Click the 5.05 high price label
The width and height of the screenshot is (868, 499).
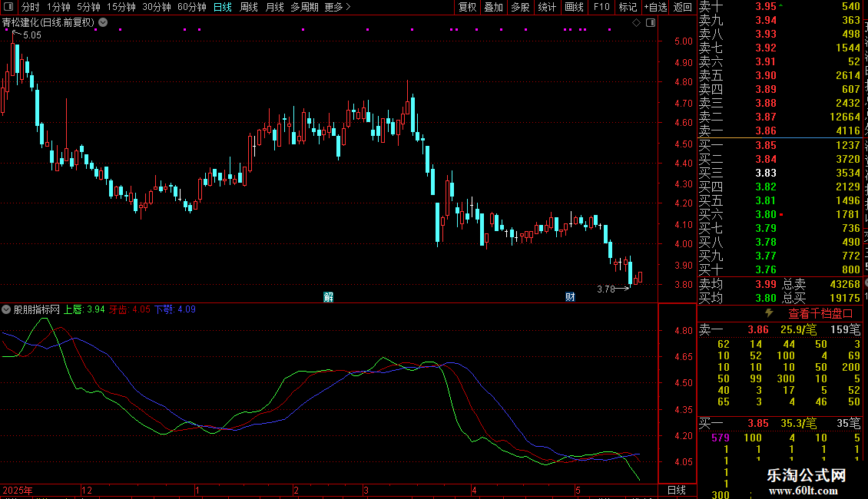pyautogui.click(x=32, y=35)
